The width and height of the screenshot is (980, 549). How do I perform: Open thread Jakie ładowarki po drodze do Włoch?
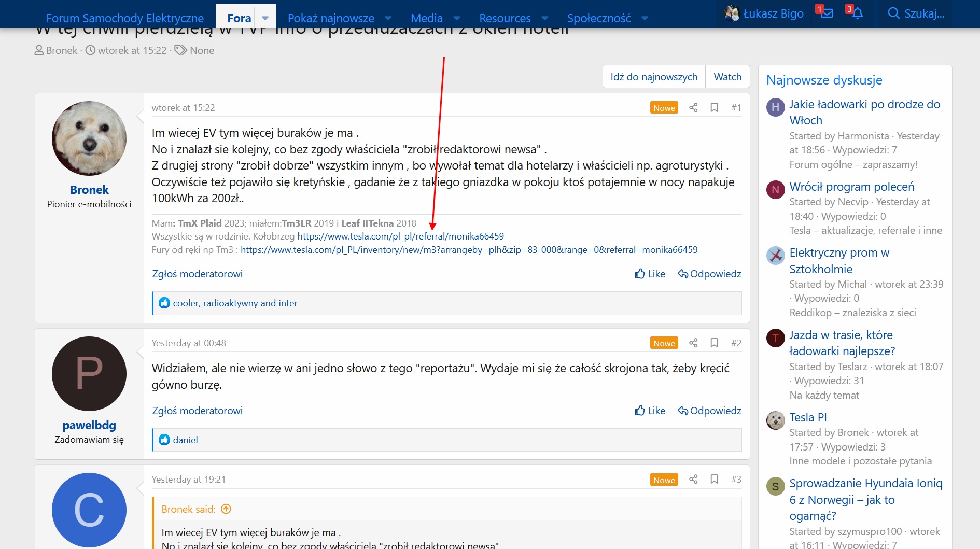[x=864, y=112]
